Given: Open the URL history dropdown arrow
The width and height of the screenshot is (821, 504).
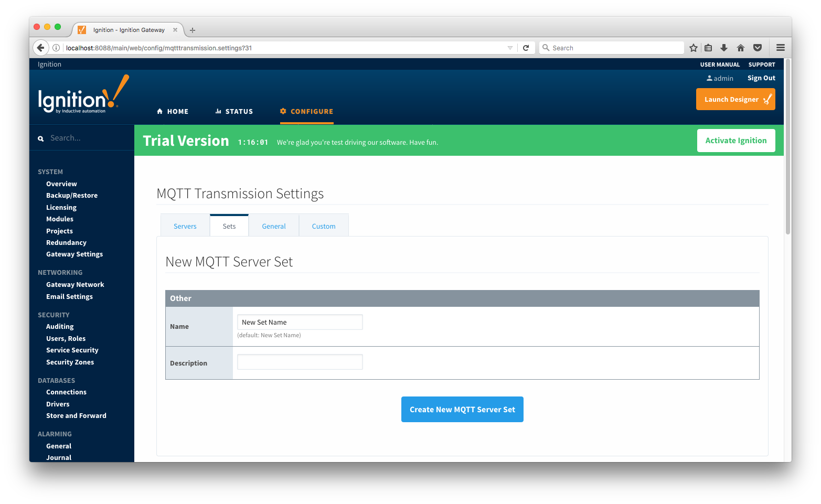Looking at the screenshot, I should click(x=510, y=48).
